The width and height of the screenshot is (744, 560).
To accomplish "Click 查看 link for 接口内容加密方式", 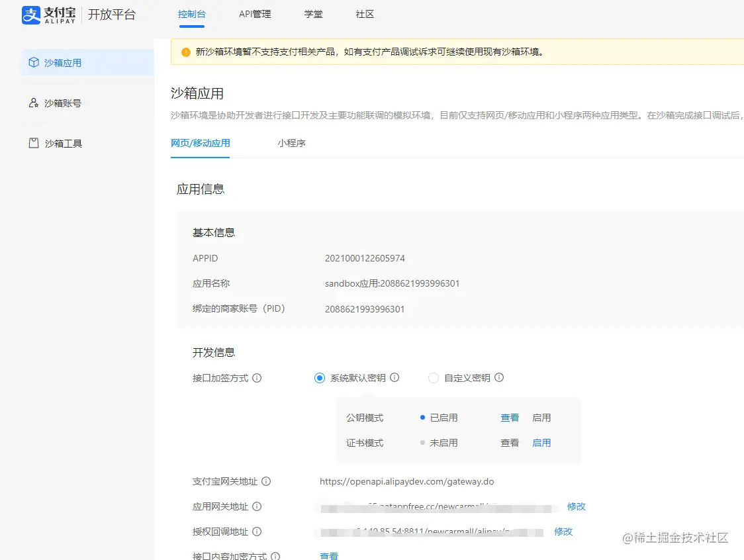I will 329,556.
